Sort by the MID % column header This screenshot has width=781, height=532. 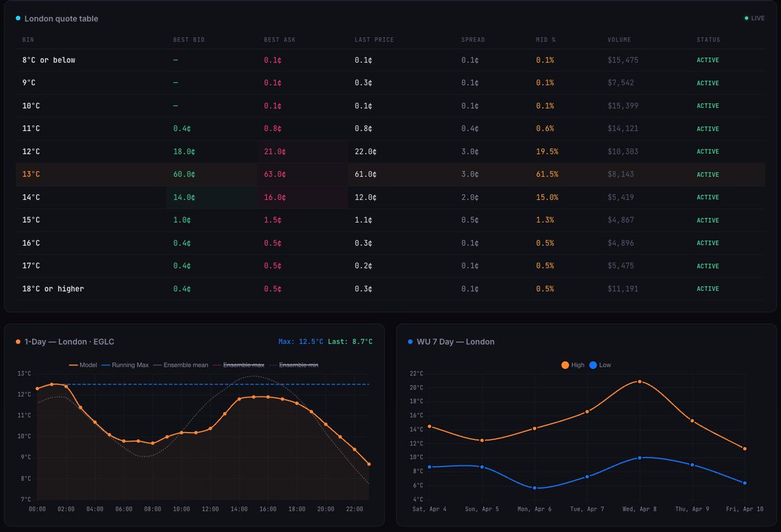pos(546,40)
